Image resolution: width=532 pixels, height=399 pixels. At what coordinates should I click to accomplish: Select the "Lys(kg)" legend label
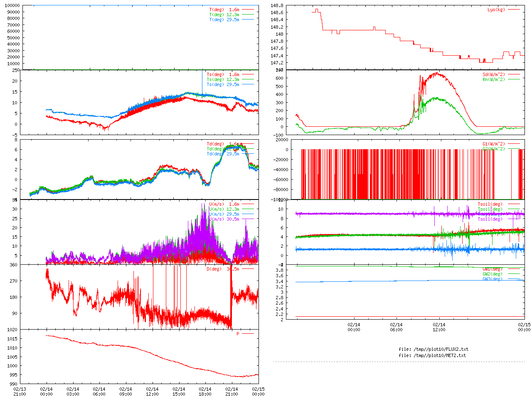point(496,10)
